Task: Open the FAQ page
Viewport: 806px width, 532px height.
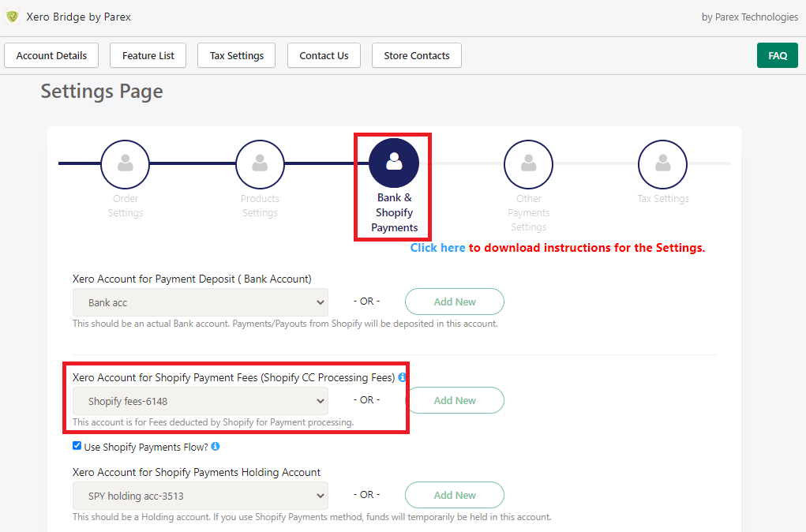Action: pos(778,55)
